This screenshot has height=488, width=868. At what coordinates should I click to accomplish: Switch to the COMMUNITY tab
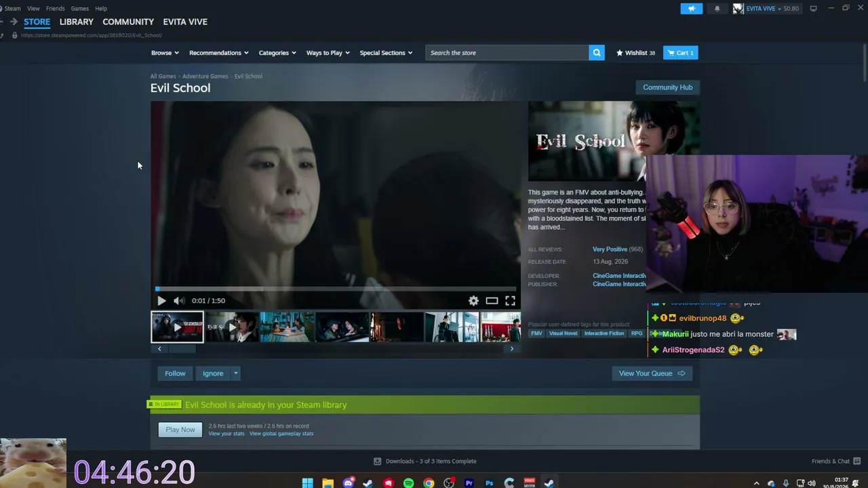128,22
